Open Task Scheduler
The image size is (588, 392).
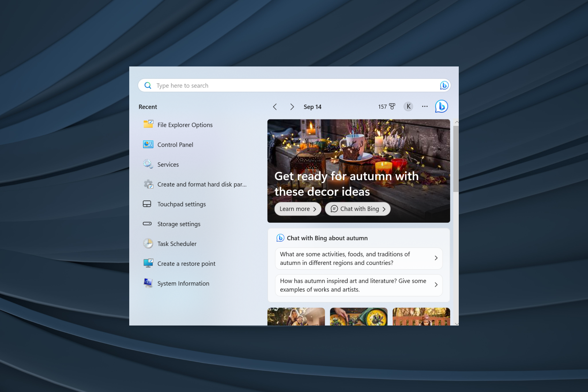(x=177, y=243)
